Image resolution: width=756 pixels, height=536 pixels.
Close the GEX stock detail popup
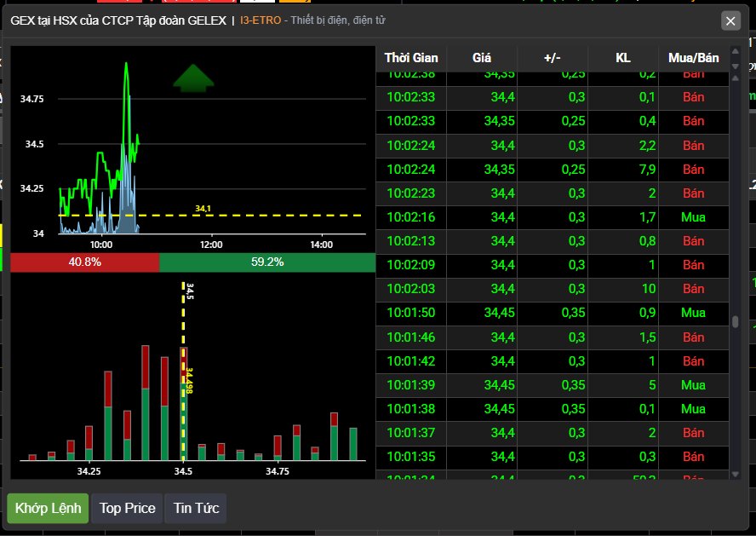tap(730, 20)
